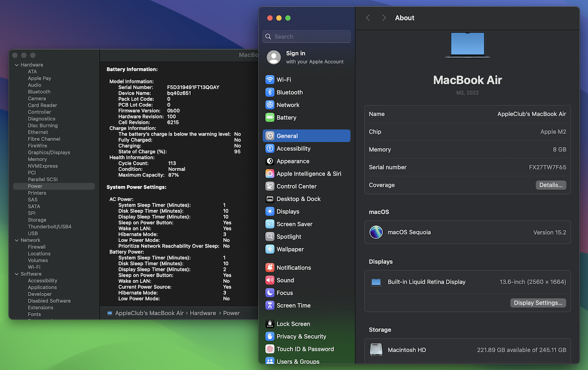The height and width of the screenshot is (370, 588).
Task: Click the user avatar for Sign in
Action: pyautogui.click(x=274, y=57)
